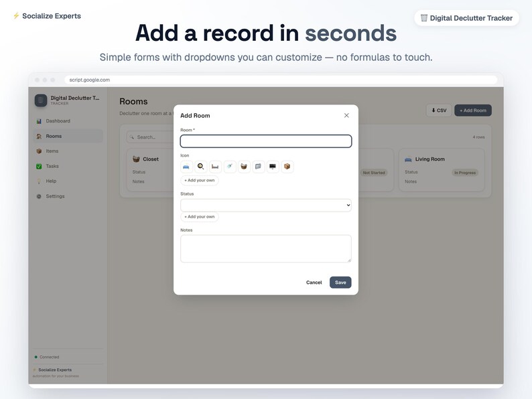Click the Digital Declutter Tracker header badge
The image size is (532, 399).
(466, 18)
